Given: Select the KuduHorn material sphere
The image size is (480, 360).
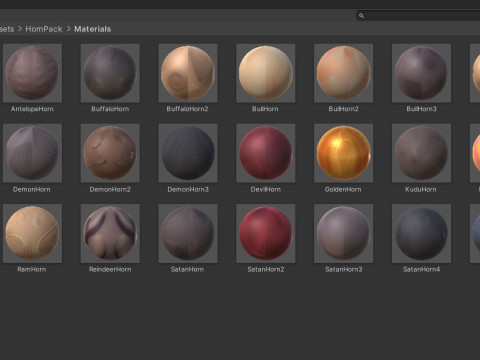Looking at the screenshot, I should [x=421, y=153].
